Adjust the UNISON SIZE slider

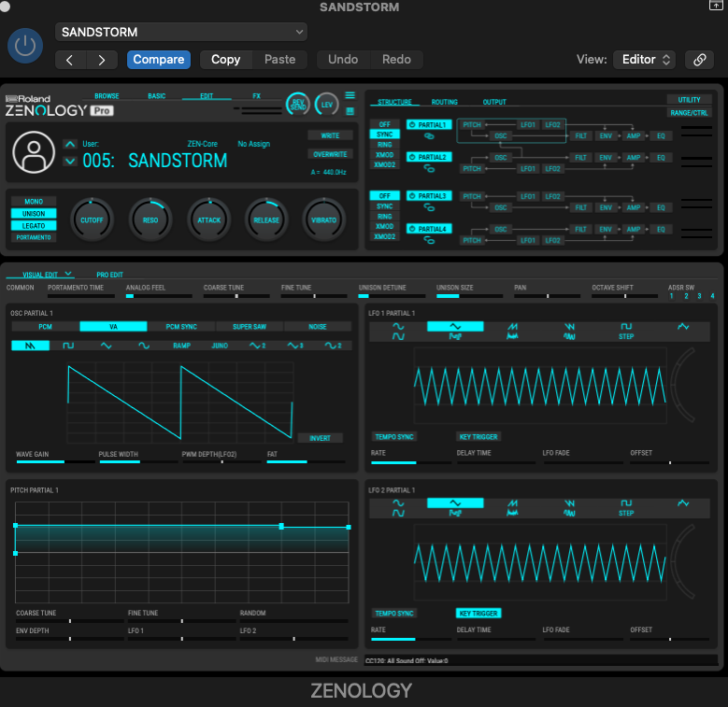469,296
